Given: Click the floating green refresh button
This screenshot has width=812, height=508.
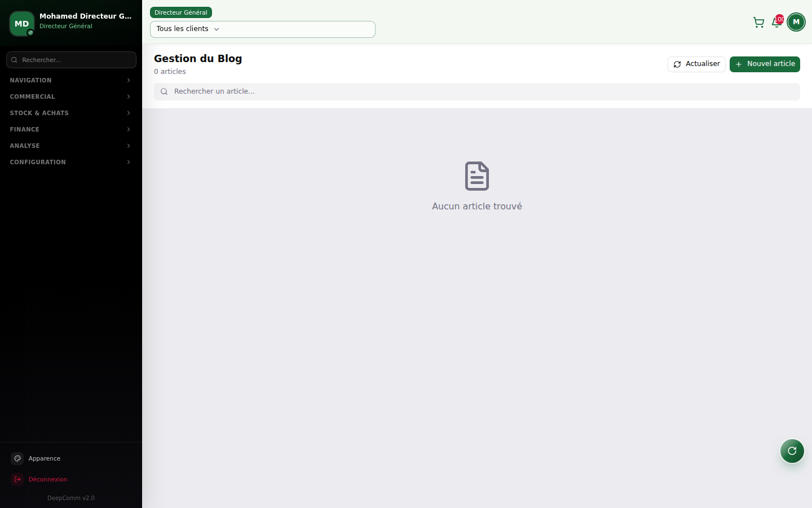Looking at the screenshot, I should (x=792, y=451).
